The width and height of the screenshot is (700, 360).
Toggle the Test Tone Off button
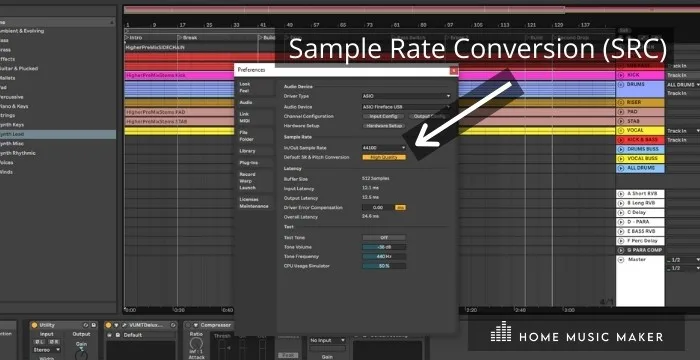(x=384, y=238)
